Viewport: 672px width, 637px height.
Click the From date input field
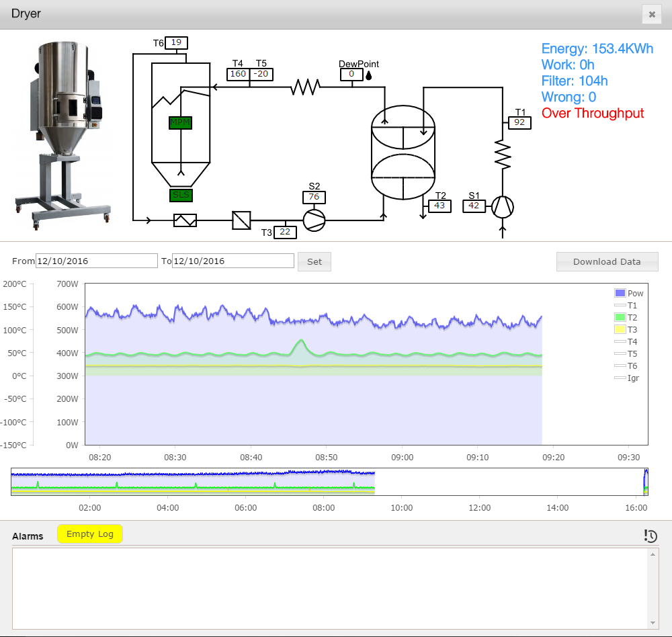point(96,261)
